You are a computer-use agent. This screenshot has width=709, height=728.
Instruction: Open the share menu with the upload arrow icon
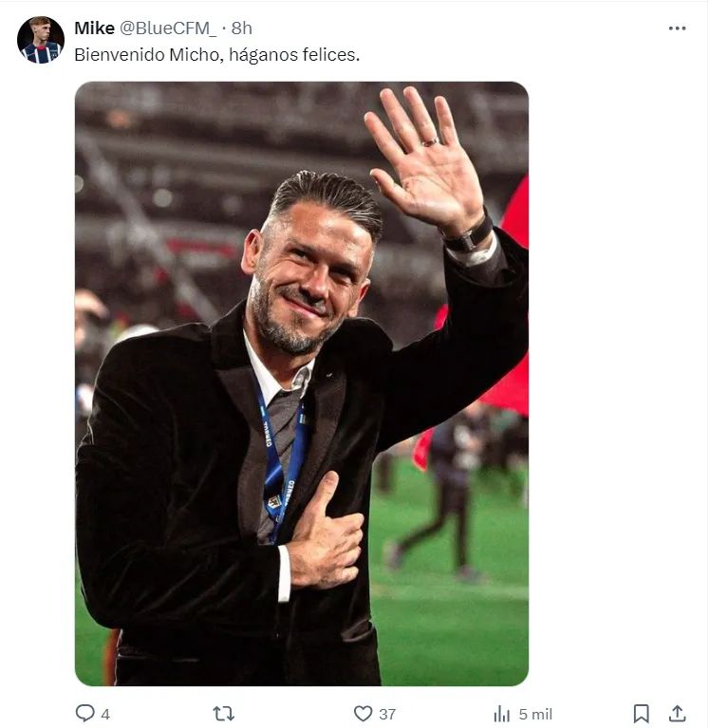pos(678,714)
